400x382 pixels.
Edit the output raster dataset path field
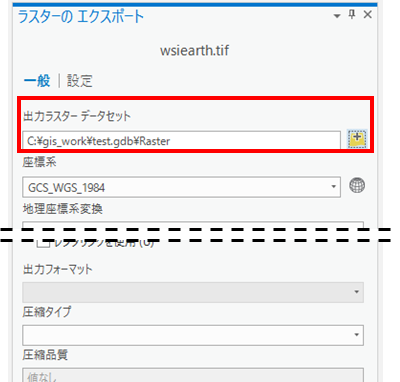pyautogui.click(x=181, y=140)
